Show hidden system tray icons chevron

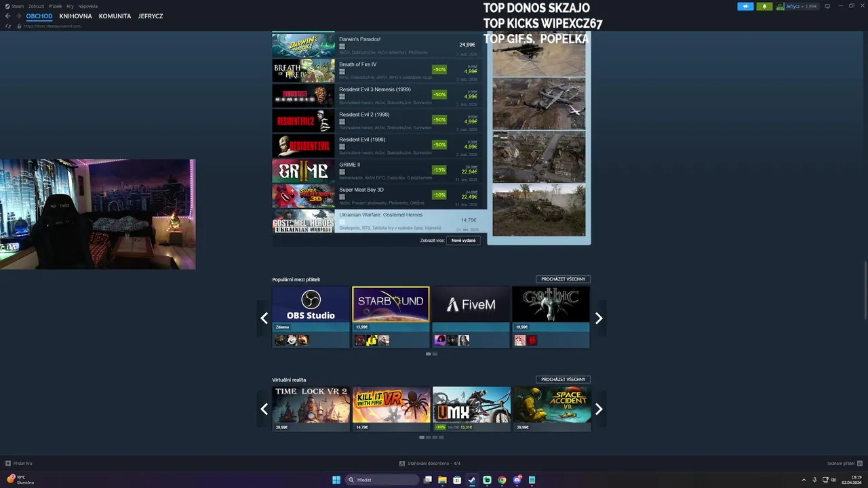804,480
